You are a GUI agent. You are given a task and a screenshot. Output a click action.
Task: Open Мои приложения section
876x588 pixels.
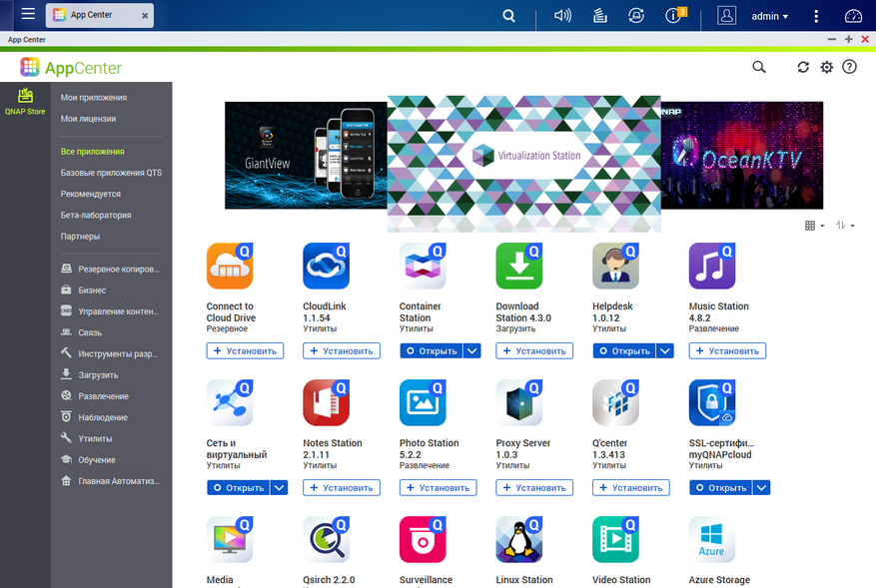[x=93, y=97]
